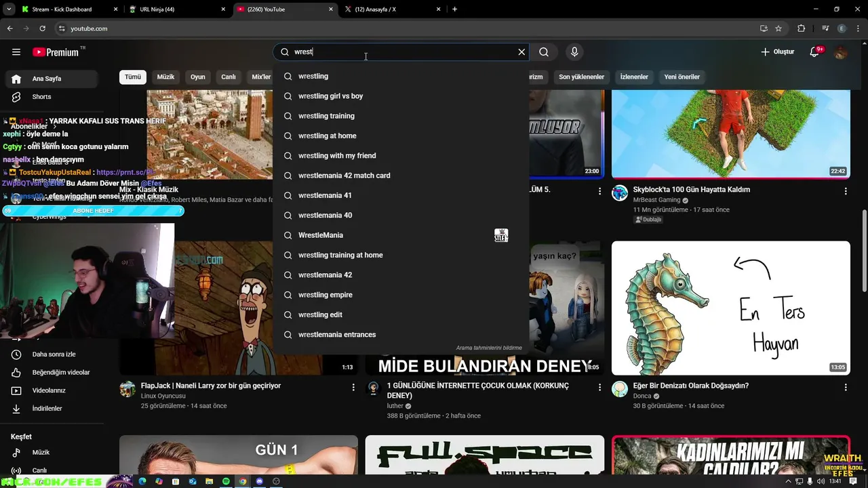Select the Canlı filter chip
This screenshot has width=868, height=488.
tap(229, 77)
